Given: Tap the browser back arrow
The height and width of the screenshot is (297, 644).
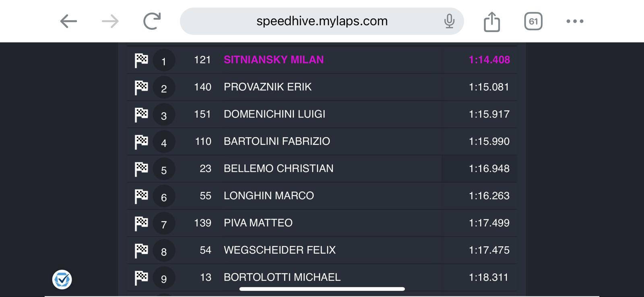Looking at the screenshot, I should point(68,21).
